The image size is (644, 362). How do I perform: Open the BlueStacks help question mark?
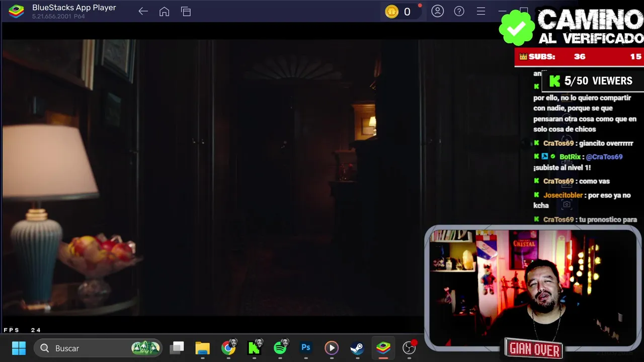tap(459, 11)
